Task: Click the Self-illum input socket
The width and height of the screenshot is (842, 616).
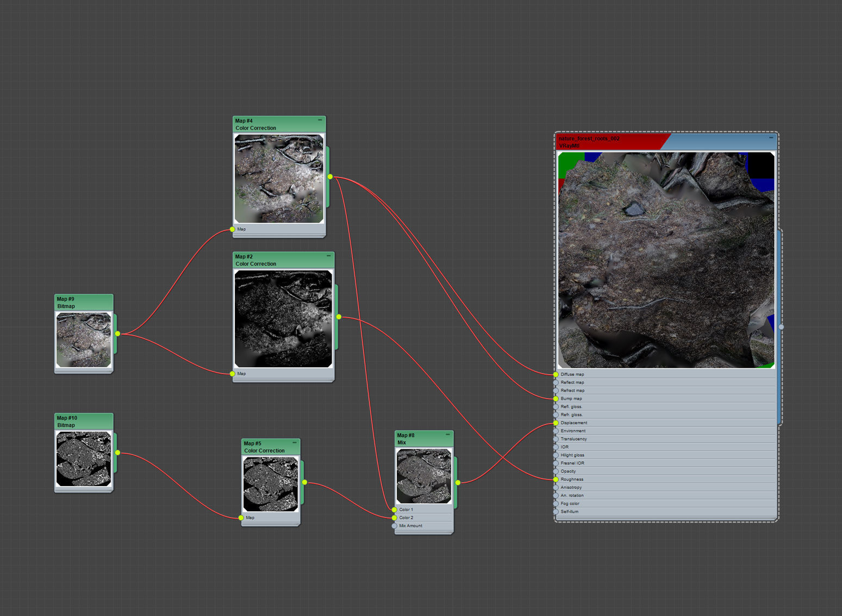Action: (556, 512)
